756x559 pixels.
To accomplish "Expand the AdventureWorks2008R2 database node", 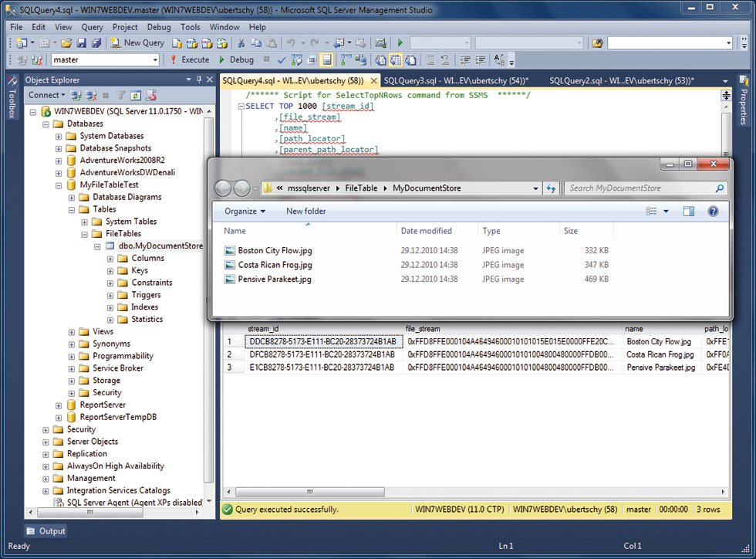I will point(59,161).
